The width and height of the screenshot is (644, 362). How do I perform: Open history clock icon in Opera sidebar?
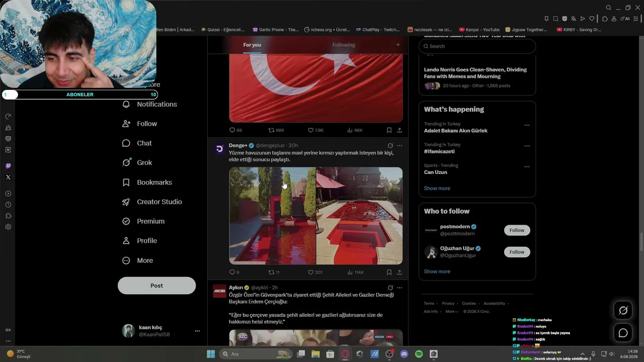8,205
